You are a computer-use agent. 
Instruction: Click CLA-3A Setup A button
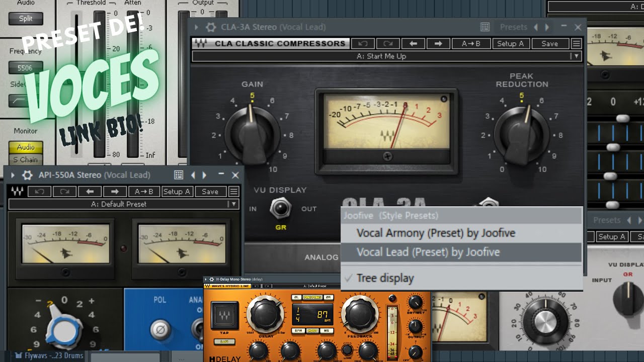click(x=510, y=44)
